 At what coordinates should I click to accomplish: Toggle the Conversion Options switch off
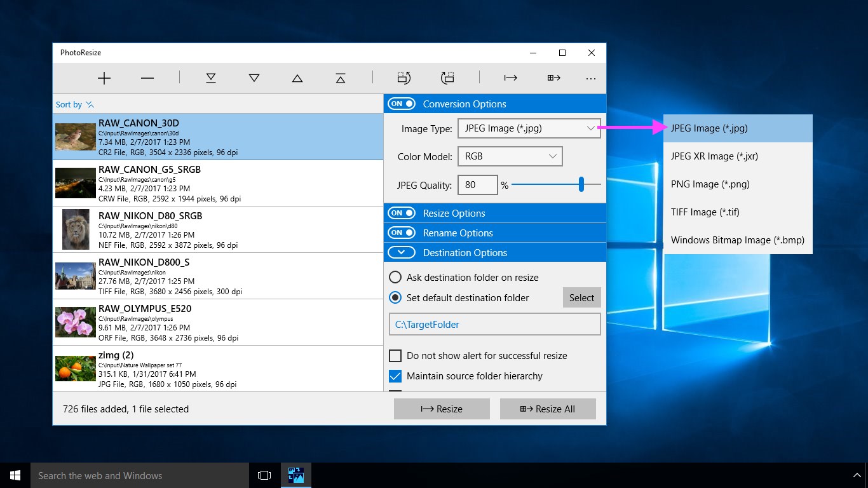tap(402, 104)
